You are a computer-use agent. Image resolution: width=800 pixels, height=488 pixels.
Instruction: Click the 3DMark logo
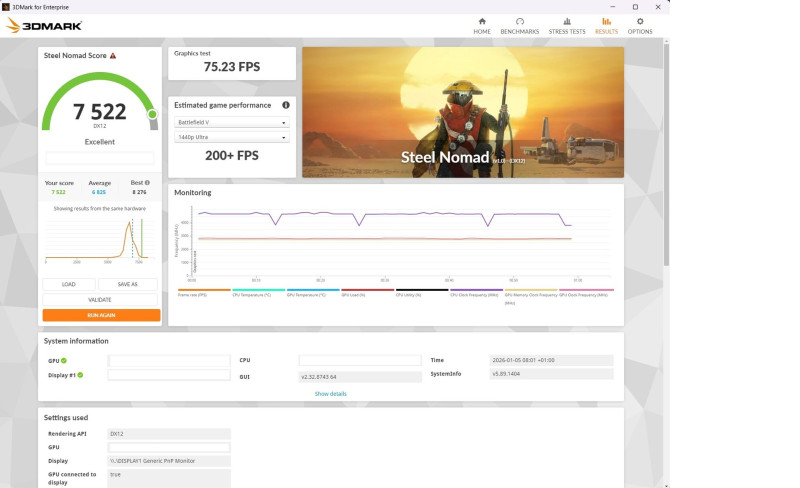pos(44,25)
